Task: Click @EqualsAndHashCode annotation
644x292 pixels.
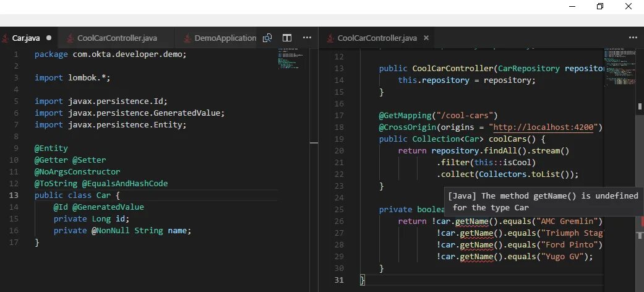Action: pos(125,184)
